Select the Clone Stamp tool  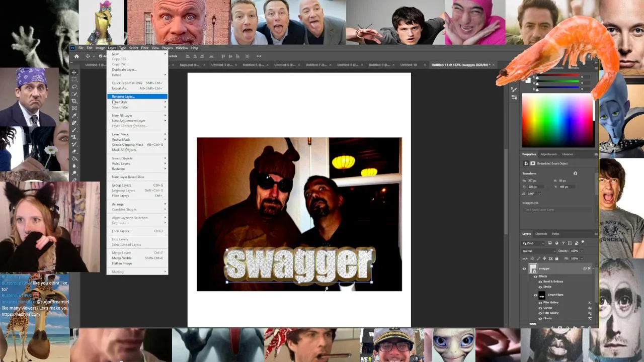tap(74, 137)
